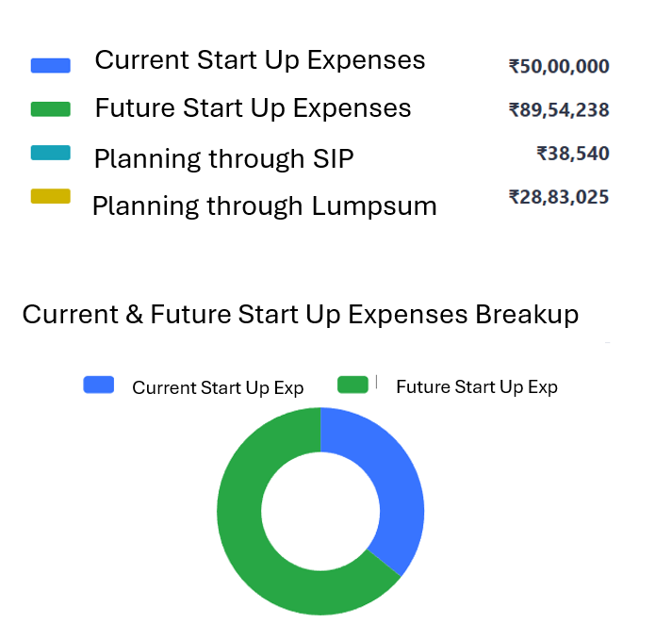Click the ₹38,540 SIP amount

click(x=573, y=154)
